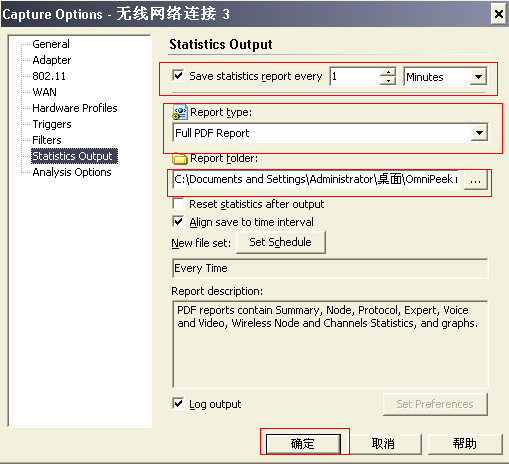
Task: Toggle the Log output checkbox
Action: click(x=178, y=404)
